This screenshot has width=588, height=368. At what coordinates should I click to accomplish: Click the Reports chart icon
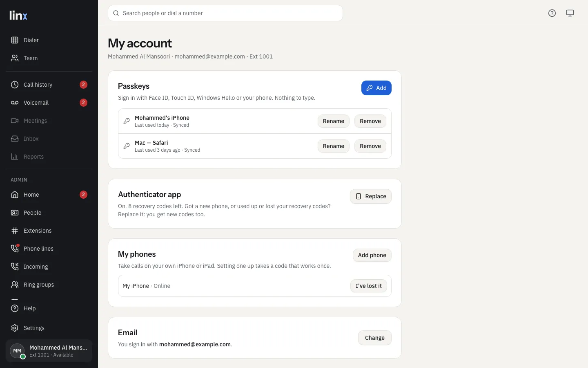[15, 157]
